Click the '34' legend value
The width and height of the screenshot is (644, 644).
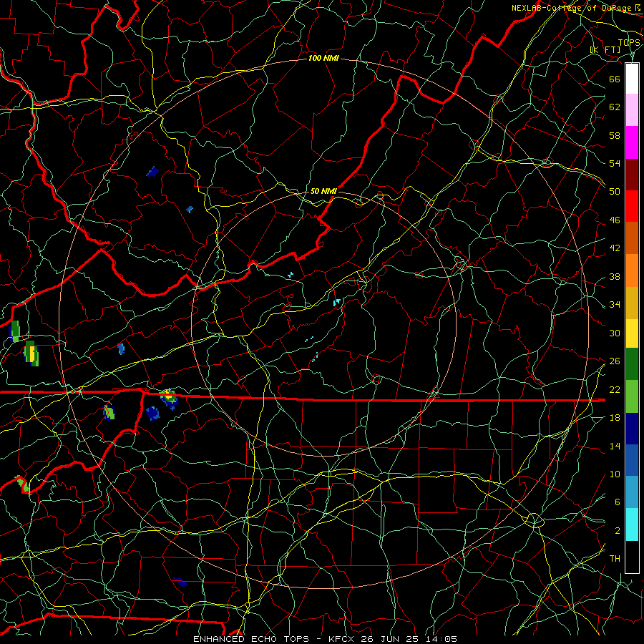click(615, 305)
